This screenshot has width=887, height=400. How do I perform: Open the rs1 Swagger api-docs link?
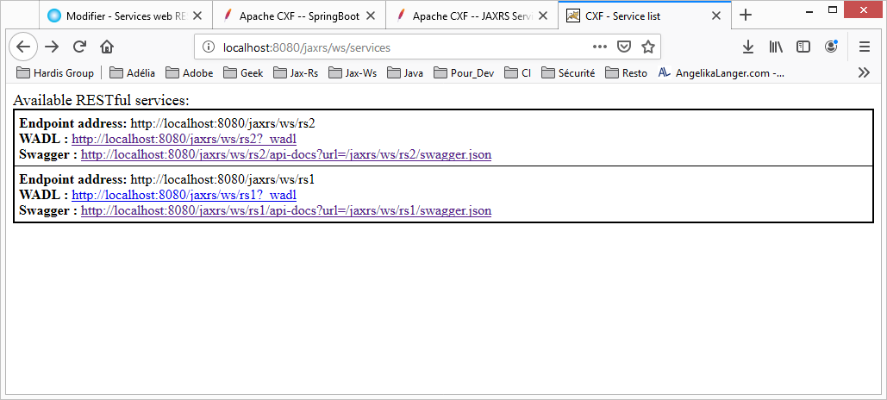(286, 211)
